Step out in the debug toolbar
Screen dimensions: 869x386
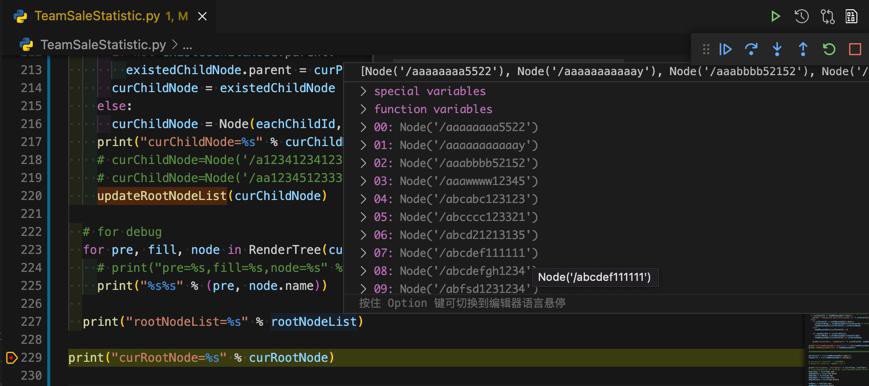click(x=802, y=49)
